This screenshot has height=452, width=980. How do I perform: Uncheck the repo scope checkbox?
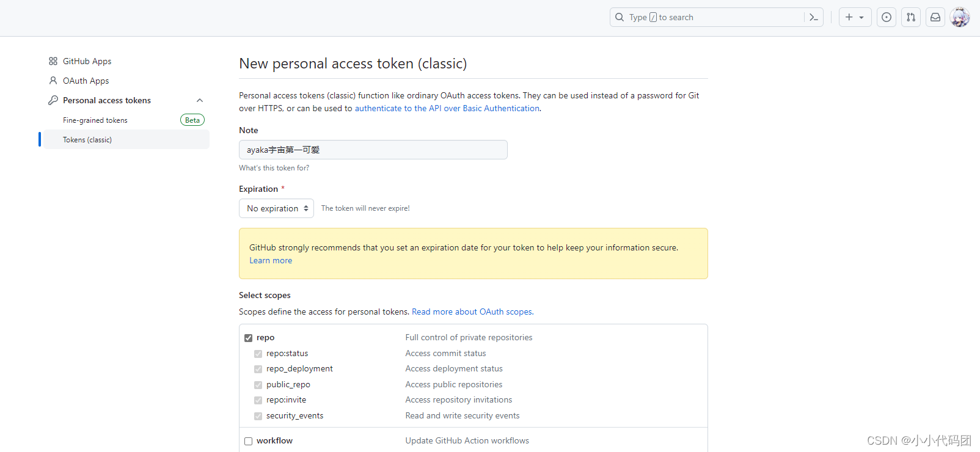[249, 338]
